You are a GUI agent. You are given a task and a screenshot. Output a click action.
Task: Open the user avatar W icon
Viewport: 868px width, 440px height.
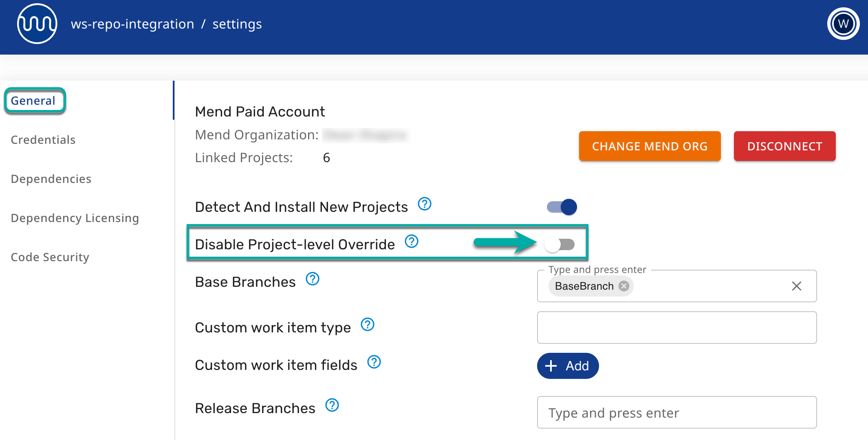[x=843, y=24]
